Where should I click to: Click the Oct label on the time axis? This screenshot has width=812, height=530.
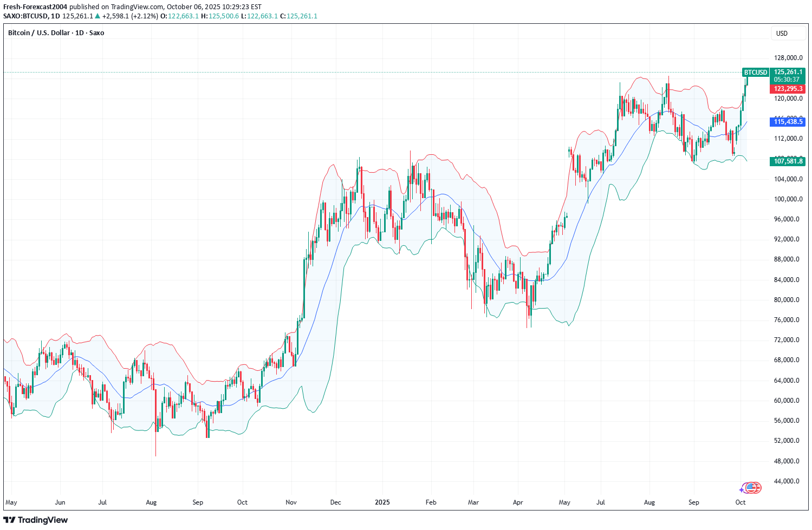pos(740,502)
